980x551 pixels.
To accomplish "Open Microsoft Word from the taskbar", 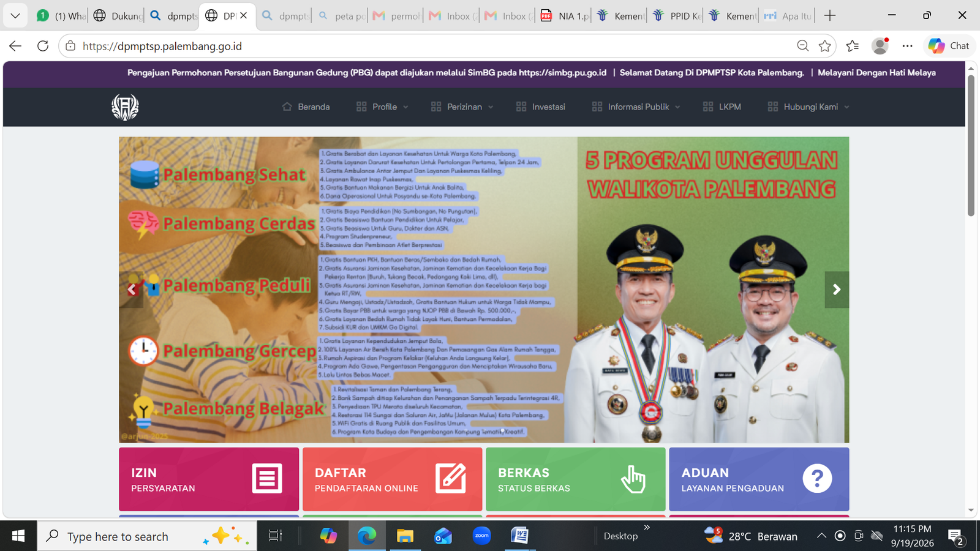I will coord(520,536).
